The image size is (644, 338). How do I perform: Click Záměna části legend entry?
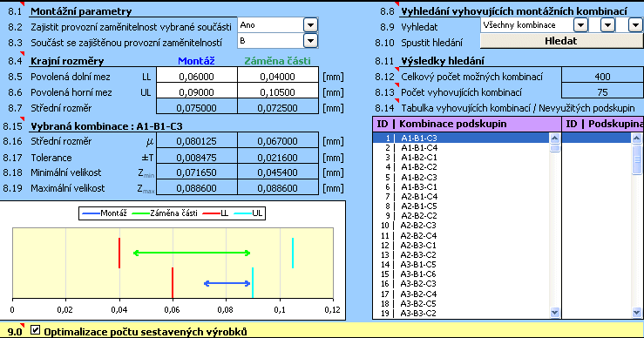165,213
